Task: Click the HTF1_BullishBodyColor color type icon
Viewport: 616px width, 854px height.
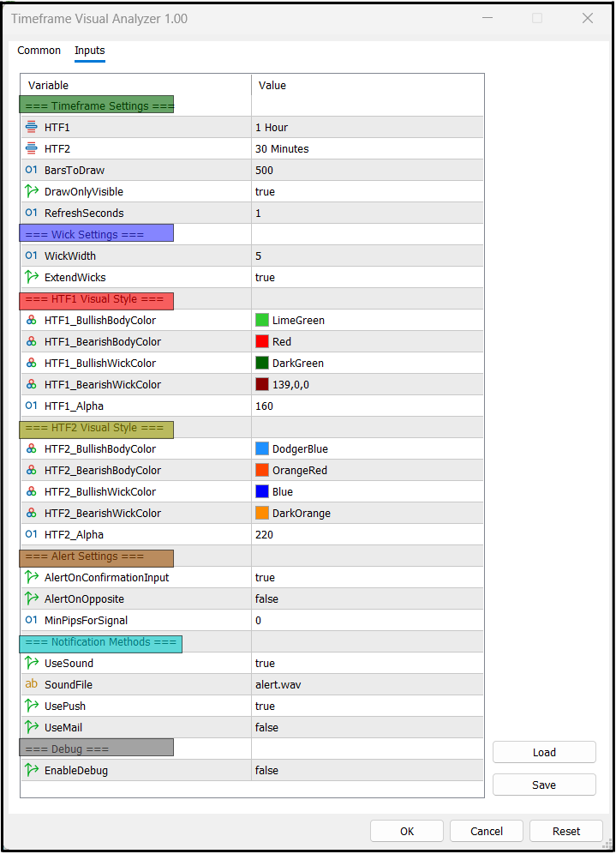Action: pos(32,320)
